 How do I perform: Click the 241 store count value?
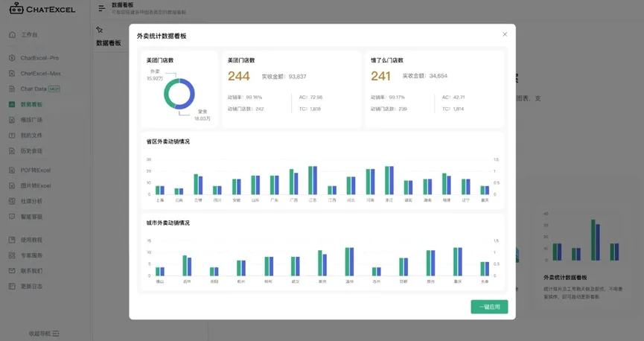pos(380,76)
